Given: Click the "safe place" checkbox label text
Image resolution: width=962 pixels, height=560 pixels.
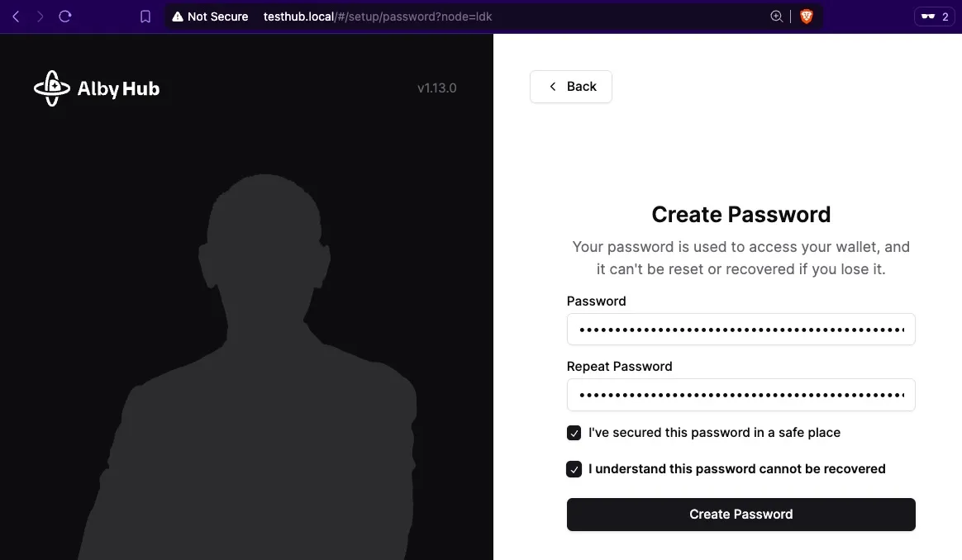Looking at the screenshot, I should [714, 433].
